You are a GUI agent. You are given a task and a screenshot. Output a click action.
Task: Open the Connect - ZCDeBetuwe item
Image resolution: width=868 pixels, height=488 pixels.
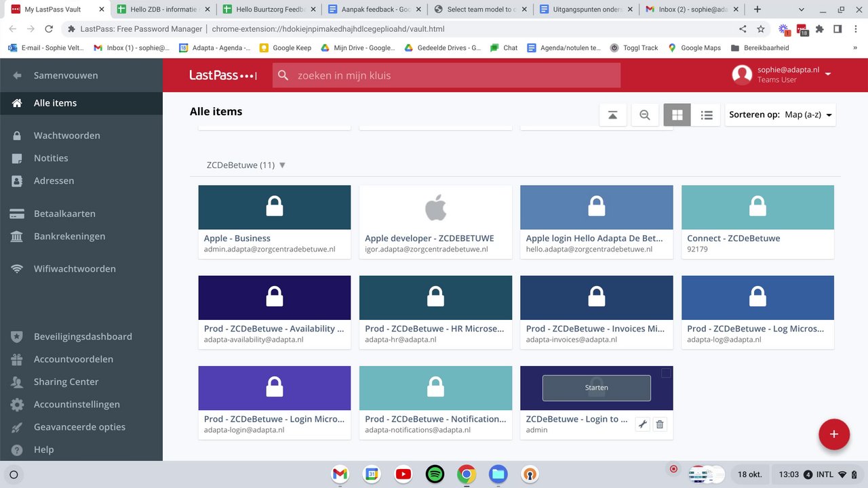(757, 222)
